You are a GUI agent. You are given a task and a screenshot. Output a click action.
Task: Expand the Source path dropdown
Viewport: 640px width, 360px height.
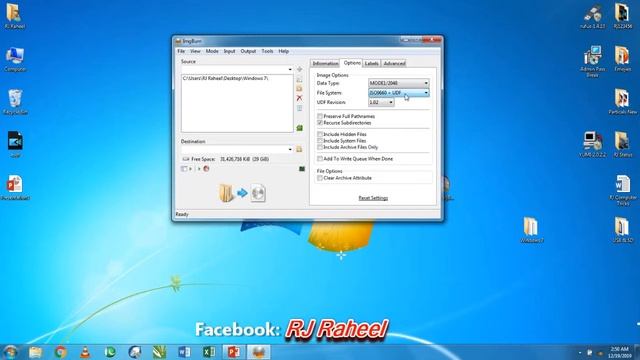tap(290, 69)
